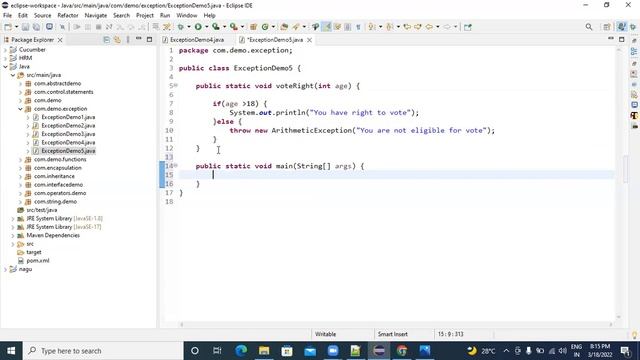Toggle Mark Occurrences toolbar icon
The height and width of the screenshot is (360, 640).
(326, 27)
